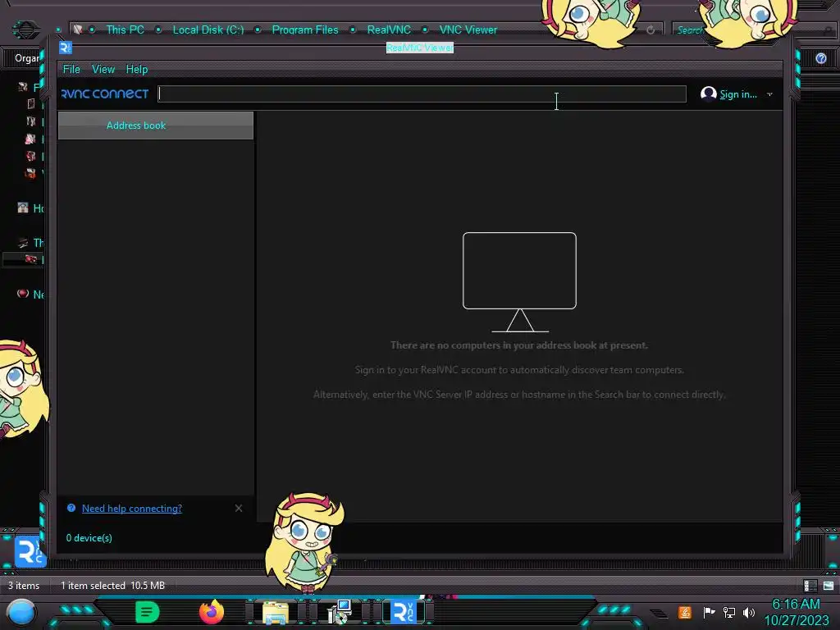Image resolution: width=840 pixels, height=630 pixels.
Task: Launch Firefox from the taskbar
Action: (x=212, y=612)
